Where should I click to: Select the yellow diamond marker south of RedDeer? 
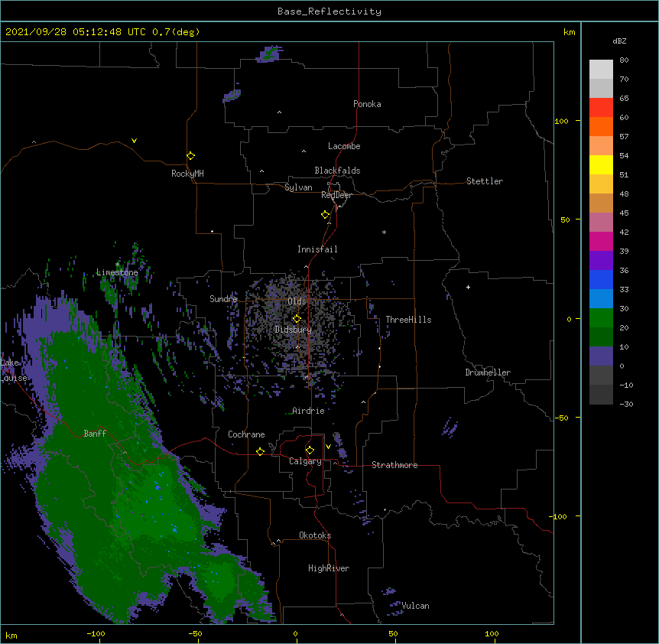(x=325, y=215)
